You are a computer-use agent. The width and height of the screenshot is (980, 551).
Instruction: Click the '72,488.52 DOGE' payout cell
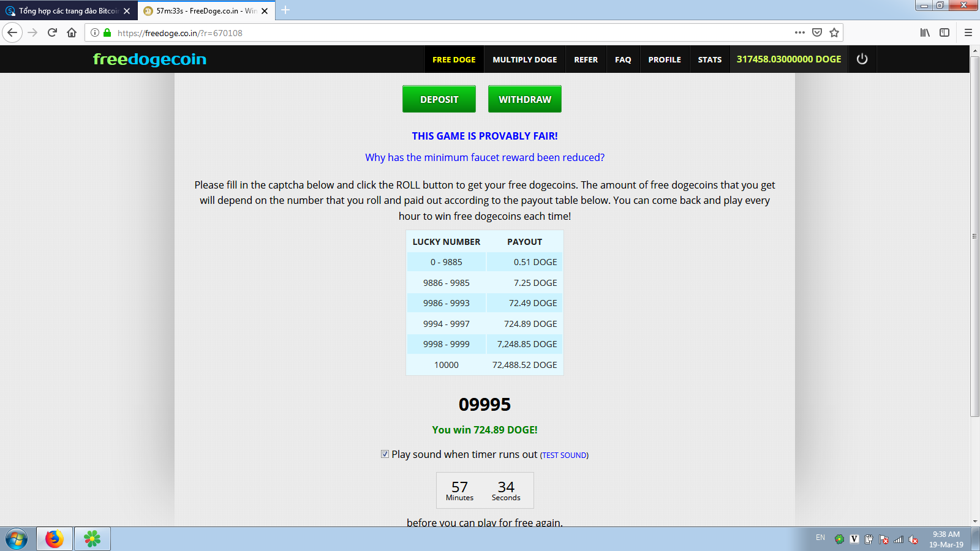pyautogui.click(x=524, y=365)
